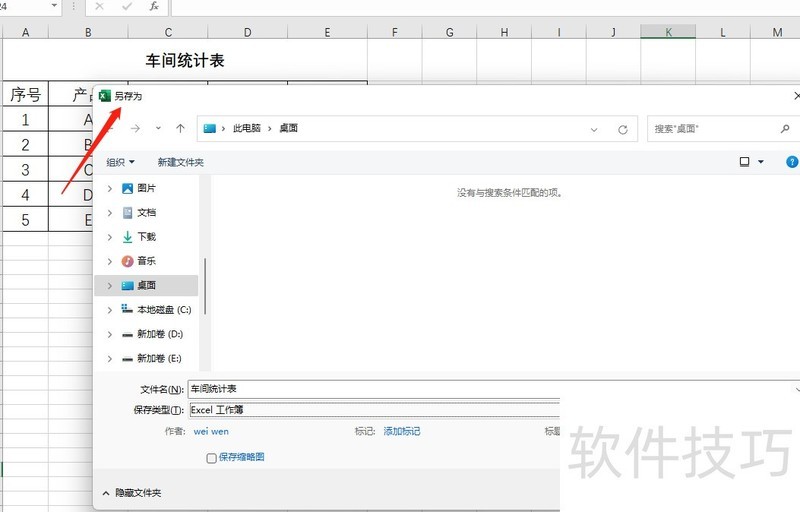Screen dimensions: 800x512
Task: Select 桌面 folder in navigation pane
Action: click(146, 286)
